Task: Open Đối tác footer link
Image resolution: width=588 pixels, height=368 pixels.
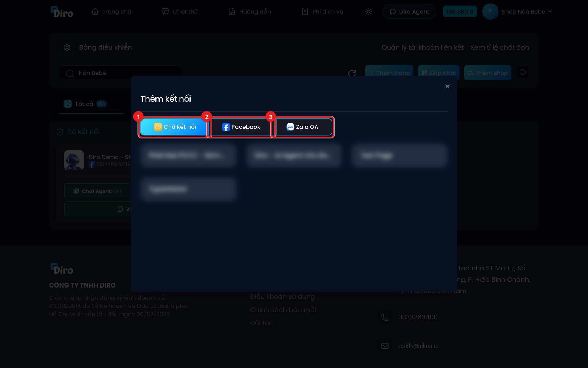Action: point(261,323)
